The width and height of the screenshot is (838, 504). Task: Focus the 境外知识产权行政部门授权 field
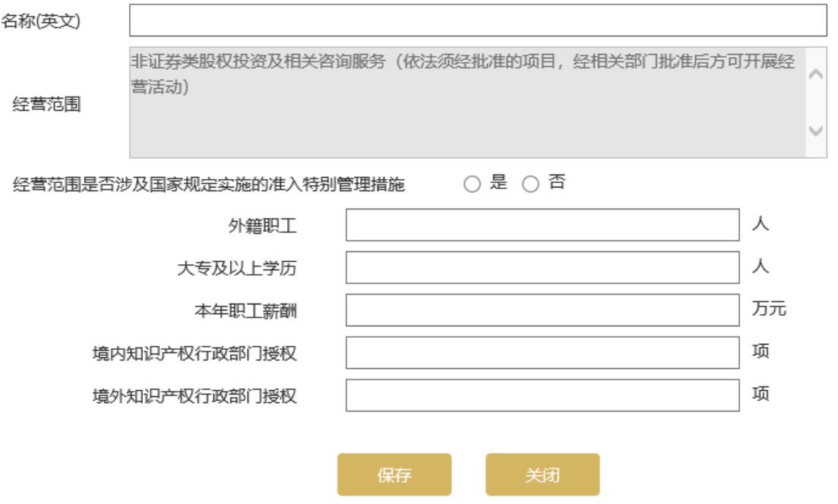[542, 395]
